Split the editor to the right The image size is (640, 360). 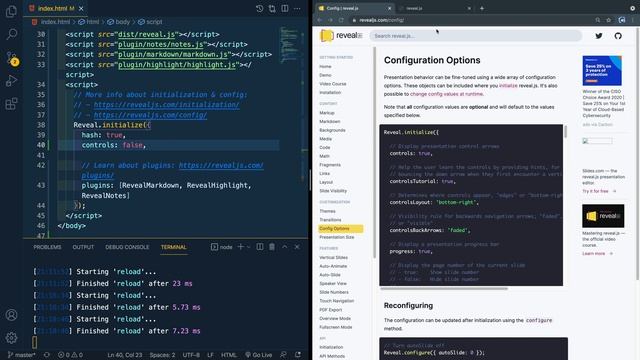pos(284,9)
